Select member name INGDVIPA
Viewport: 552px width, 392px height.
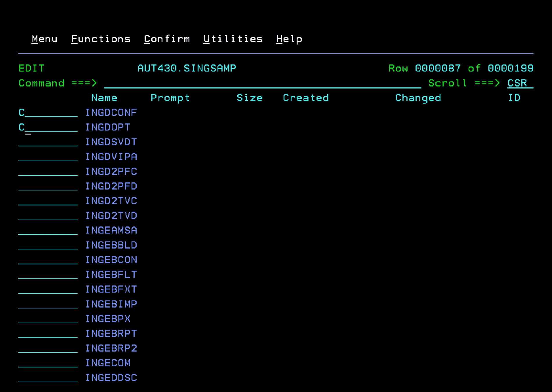tap(111, 157)
